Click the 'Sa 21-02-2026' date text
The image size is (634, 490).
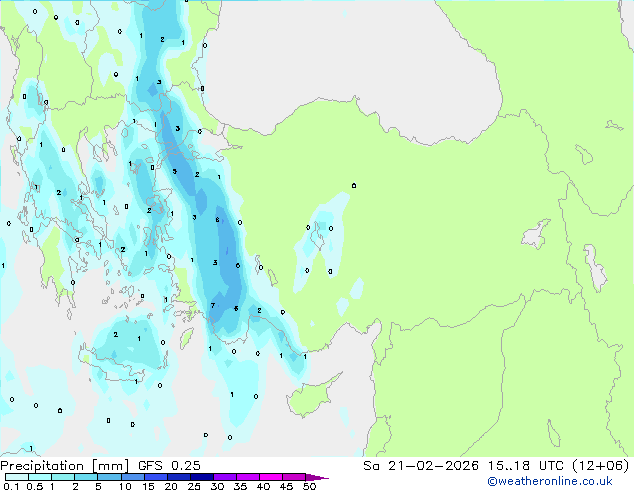point(421,465)
